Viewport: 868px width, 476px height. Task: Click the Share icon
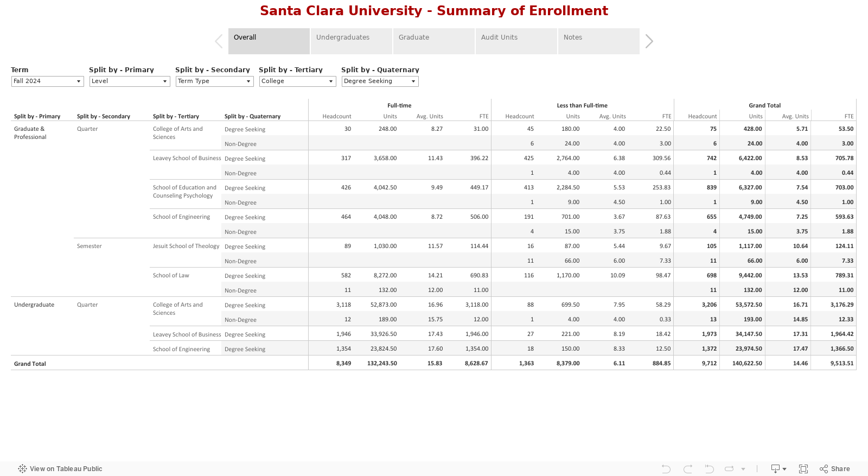(x=824, y=469)
